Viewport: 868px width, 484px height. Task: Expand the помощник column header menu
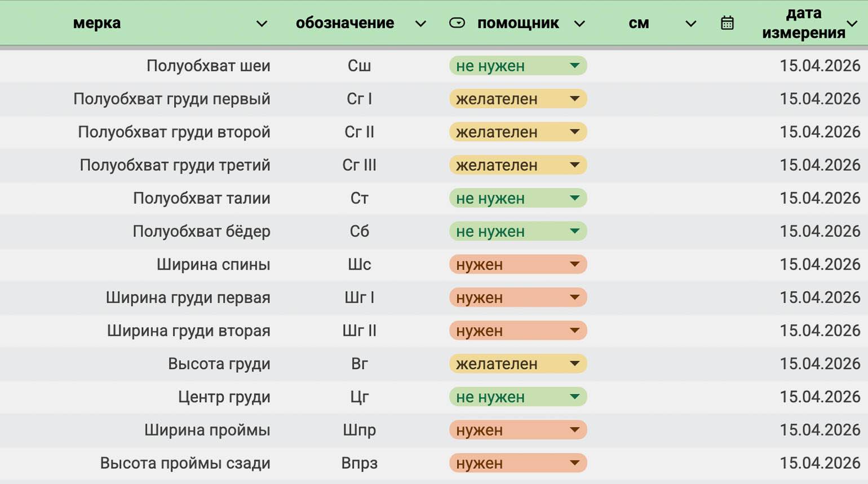click(x=579, y=24)
